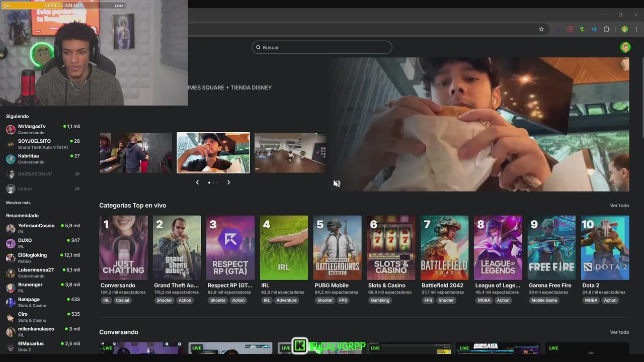Select the first carousel stream thumbnail
Viewport: 644px width, 362px height.
pyautogui.click(x=136, y=153)
